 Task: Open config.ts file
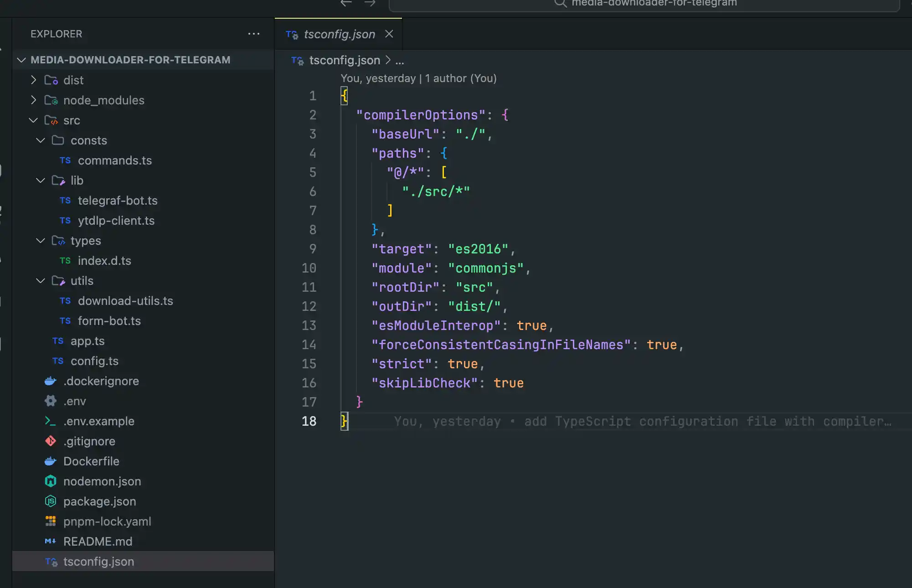94,361
